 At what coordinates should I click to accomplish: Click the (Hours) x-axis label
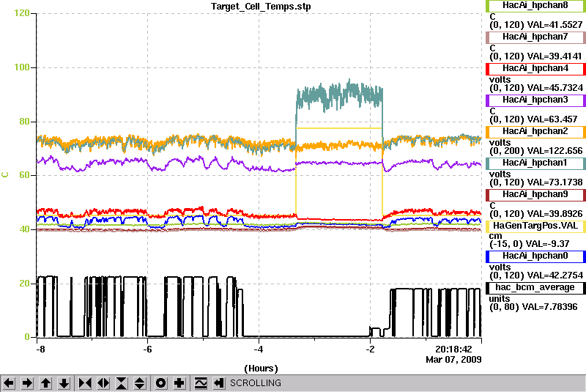pos(261,369)
